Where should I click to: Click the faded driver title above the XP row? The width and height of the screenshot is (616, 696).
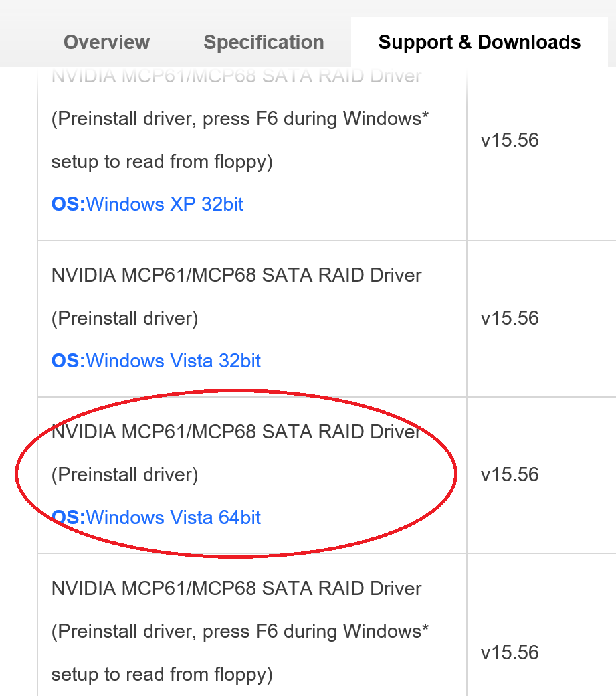point(236,76)
